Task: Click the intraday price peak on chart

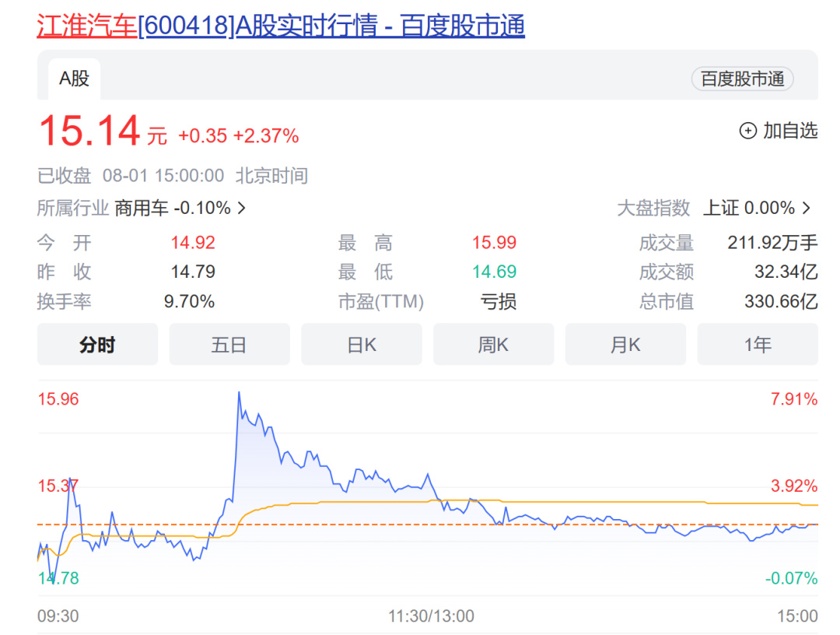Action: coord(239,393)
